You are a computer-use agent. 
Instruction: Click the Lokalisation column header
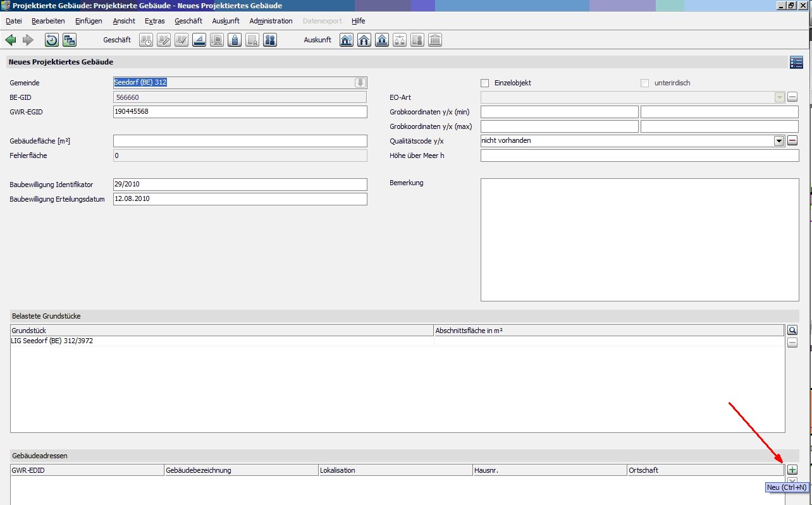395,470
